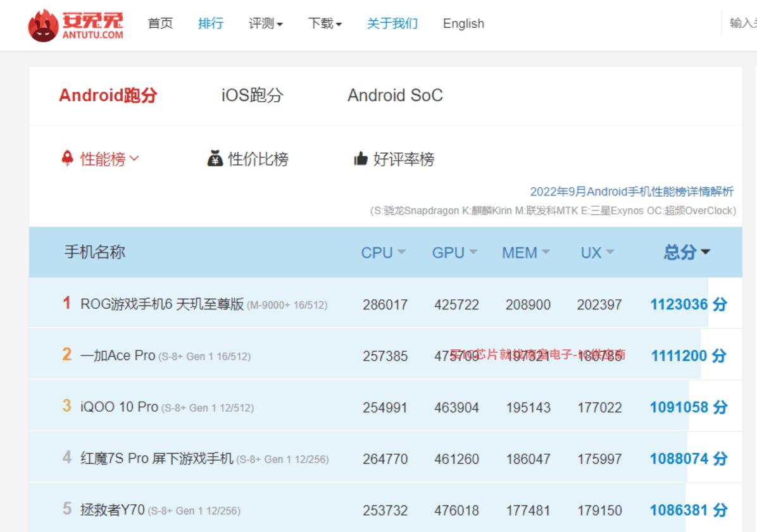Open the 排行 ranking menu item
Image resolution: width=757 pixels, height=532 pixels.
point(211,23)
